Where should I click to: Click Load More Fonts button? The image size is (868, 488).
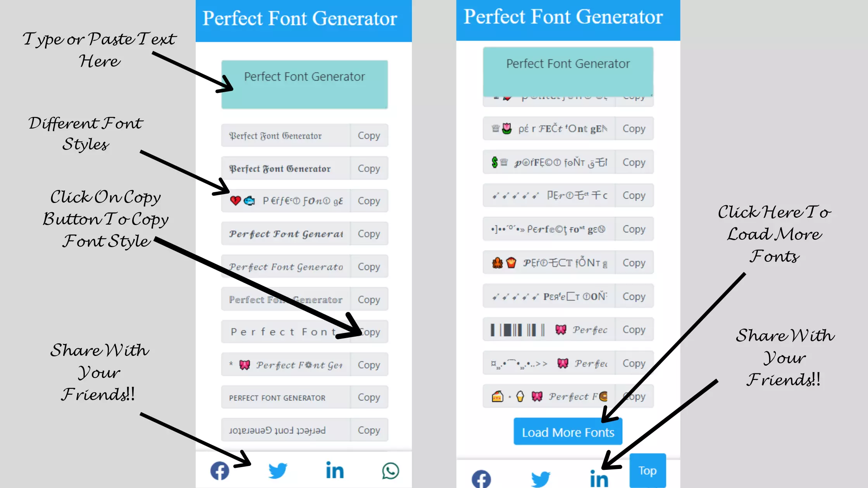pos(568,431)
